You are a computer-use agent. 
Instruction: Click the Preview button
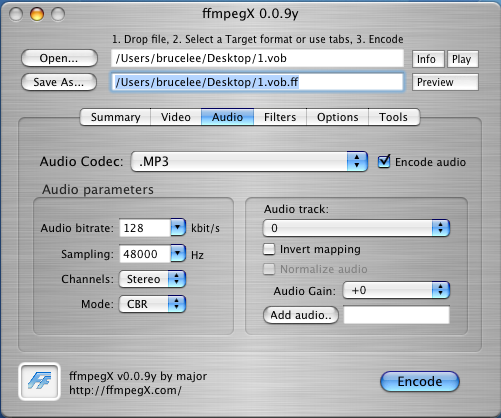[445, 82]
